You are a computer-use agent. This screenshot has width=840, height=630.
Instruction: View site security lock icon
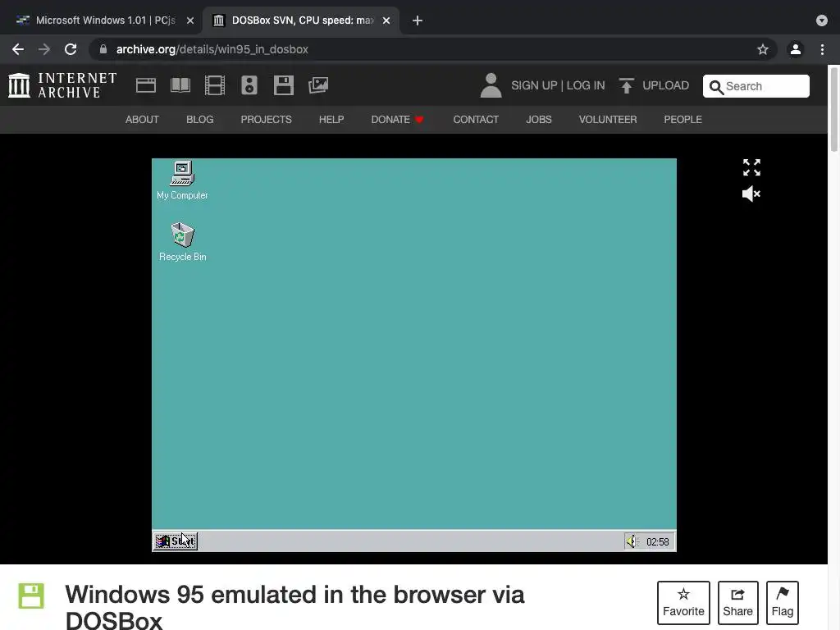(103, 49)
